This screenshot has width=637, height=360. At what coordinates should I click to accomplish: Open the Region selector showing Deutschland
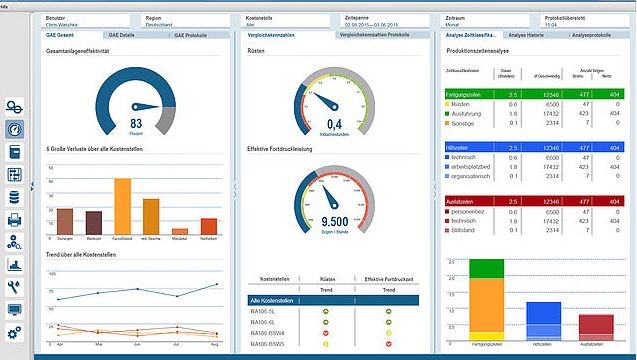[x=186, y=22]
